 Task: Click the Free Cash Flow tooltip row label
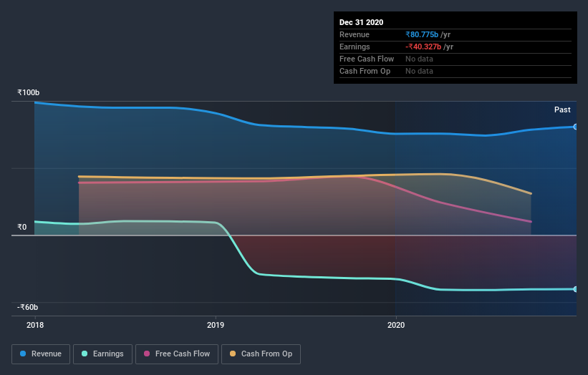tap(367, 59)
